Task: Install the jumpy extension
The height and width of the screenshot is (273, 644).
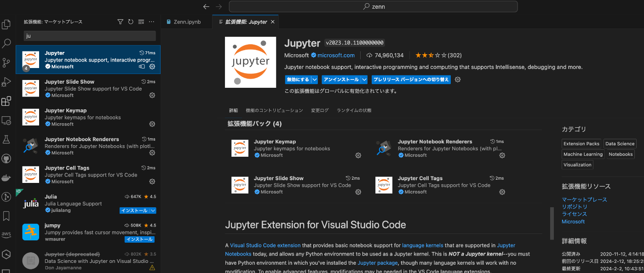Action: point(139,239)
